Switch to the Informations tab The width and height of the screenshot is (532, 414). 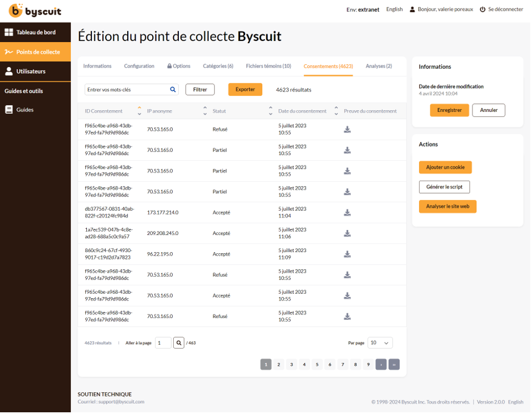(x=98, y=66)
